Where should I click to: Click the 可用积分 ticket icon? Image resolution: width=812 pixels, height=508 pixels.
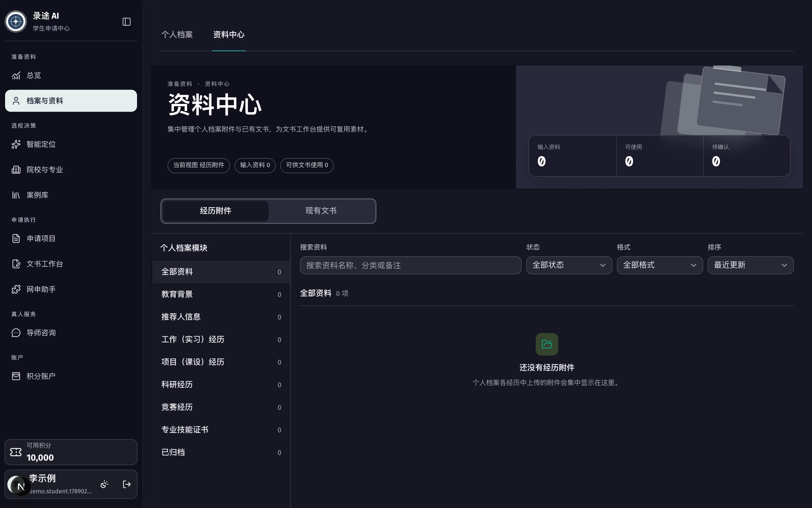click(x=16, y=452)
